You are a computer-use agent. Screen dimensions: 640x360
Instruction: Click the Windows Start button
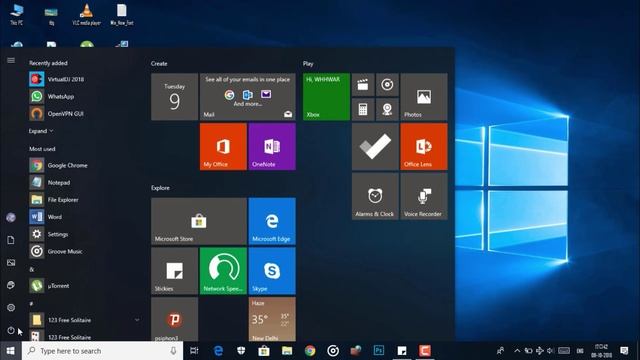pos(11,351)
